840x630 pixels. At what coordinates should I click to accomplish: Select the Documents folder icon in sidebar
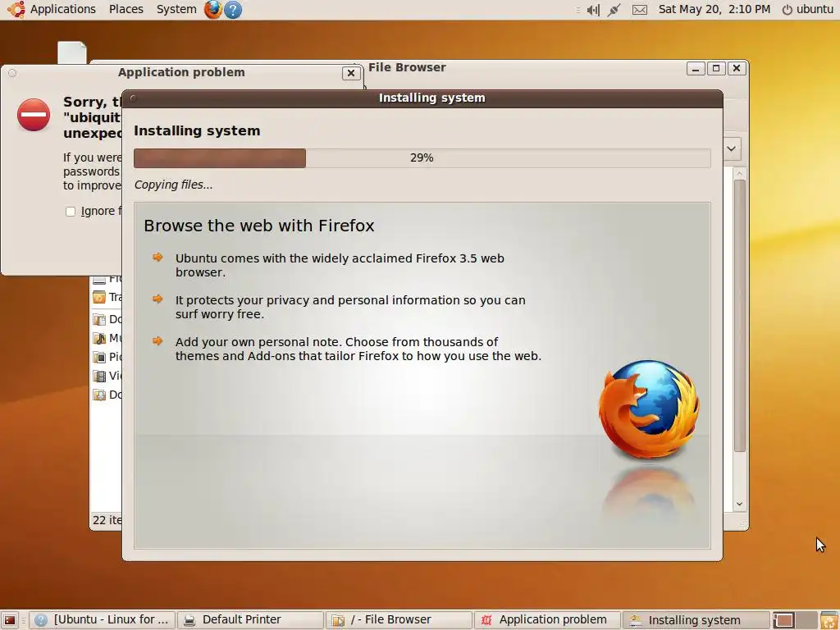click(99, 320)
